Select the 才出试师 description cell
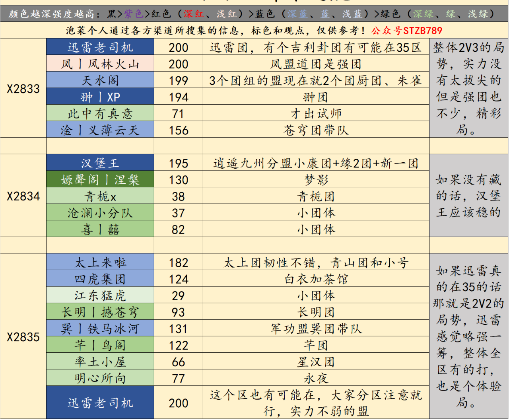This screenshot has width=509, height=420. pyautogui.click(x=316, y=113)
